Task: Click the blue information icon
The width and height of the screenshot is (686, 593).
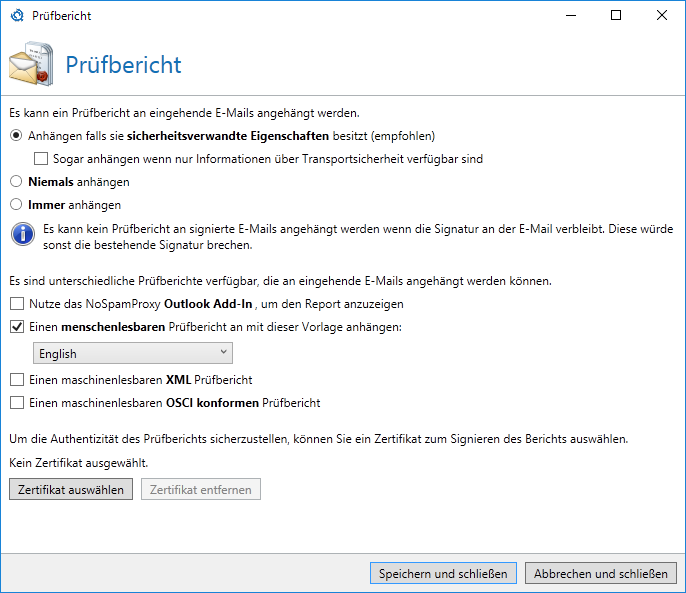Action: pyautogui.click(x=23, y=234)
